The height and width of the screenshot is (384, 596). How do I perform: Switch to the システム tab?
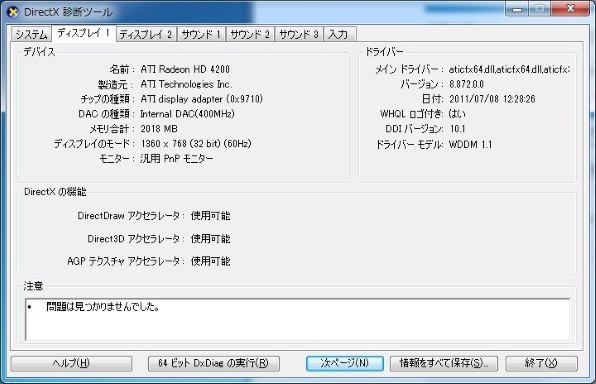[31, 34]
